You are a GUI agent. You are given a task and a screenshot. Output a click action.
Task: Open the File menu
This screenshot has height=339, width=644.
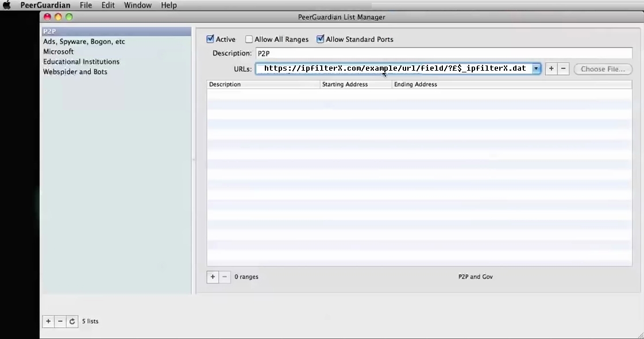tap(86, 5)
